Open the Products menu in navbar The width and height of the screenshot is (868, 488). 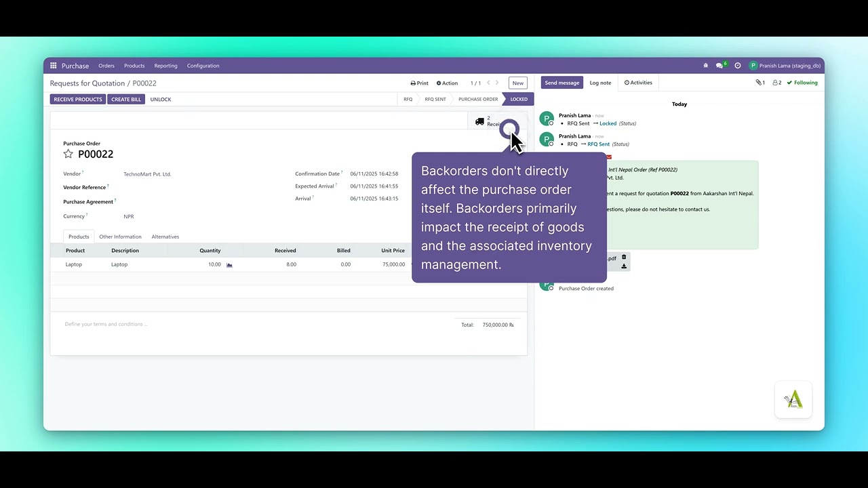point(134,66)
